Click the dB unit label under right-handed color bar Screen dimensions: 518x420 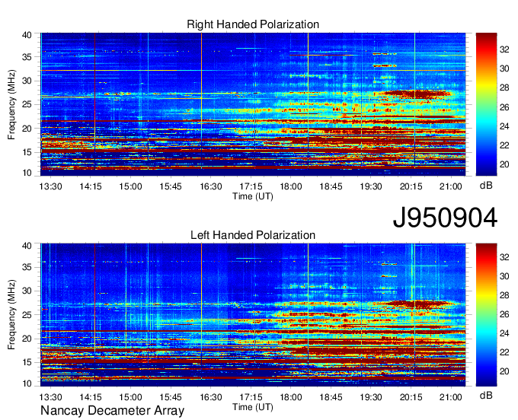486,186
